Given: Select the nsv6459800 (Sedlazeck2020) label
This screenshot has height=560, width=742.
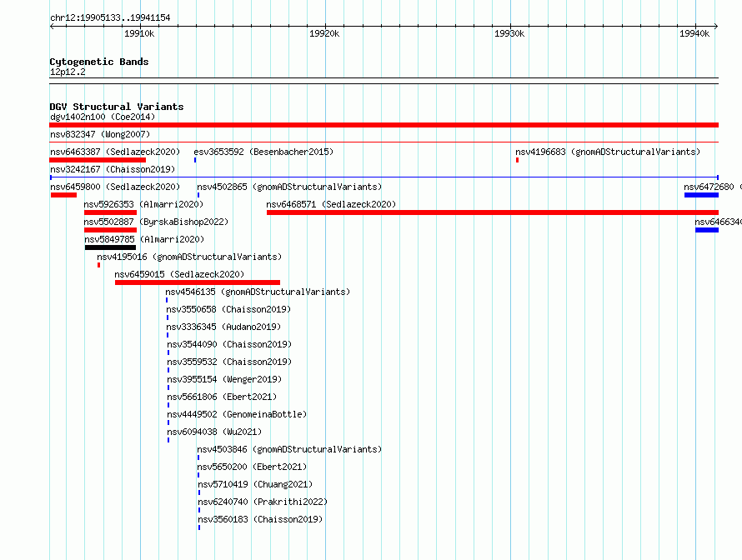Looking at the screenshot, I should pyautogui.click(x=115, y=187).
